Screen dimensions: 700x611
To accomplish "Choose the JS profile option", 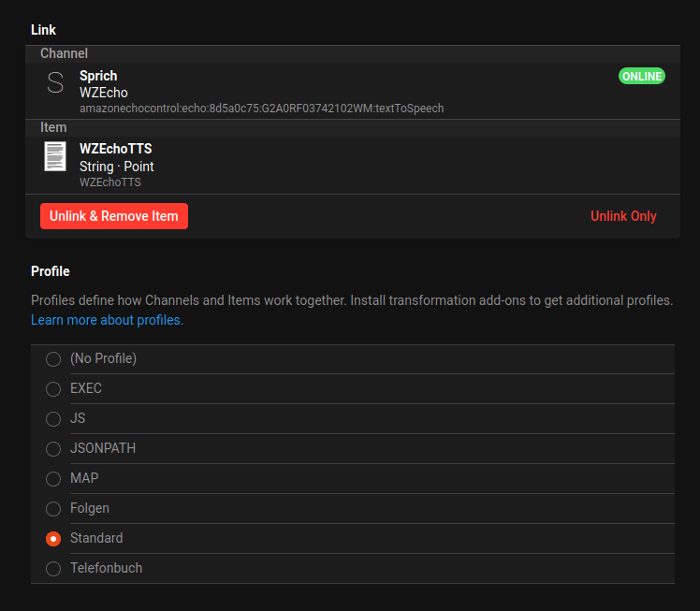I will pos(53,419).
